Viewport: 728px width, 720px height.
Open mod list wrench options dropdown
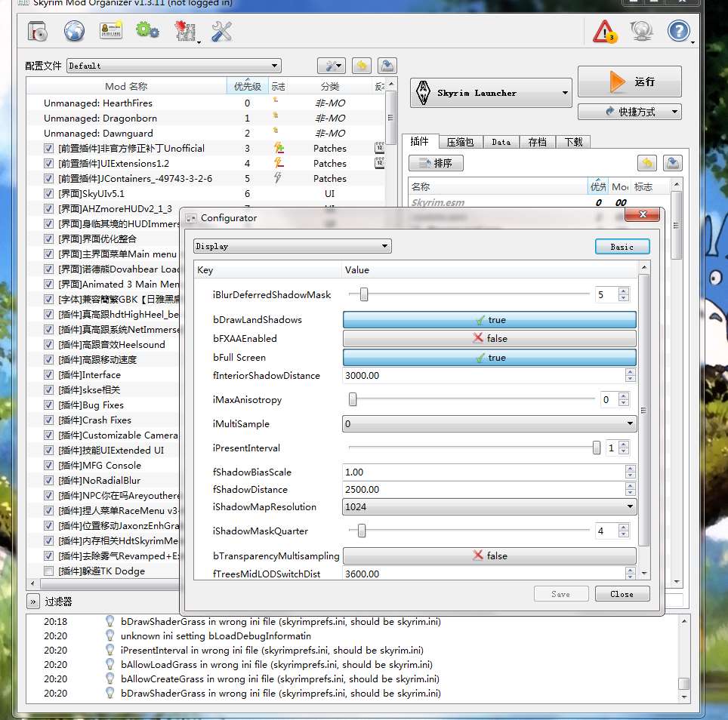point(331,66)
